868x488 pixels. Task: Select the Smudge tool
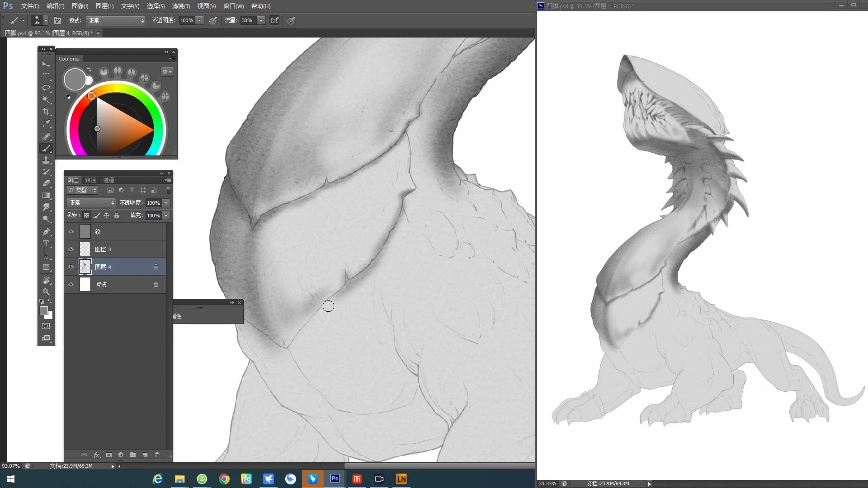(x=46, y=207)
